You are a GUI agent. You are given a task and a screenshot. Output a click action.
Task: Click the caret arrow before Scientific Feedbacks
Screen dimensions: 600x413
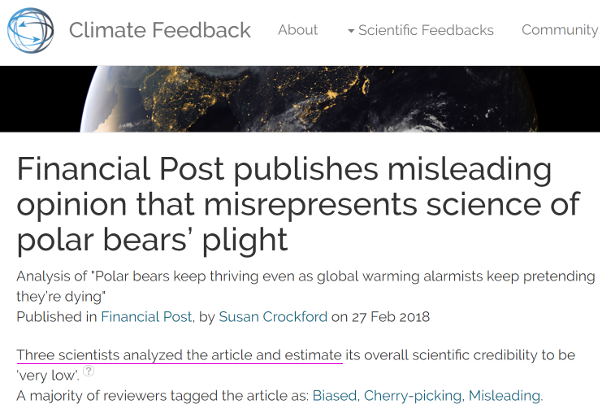point(351,31)
